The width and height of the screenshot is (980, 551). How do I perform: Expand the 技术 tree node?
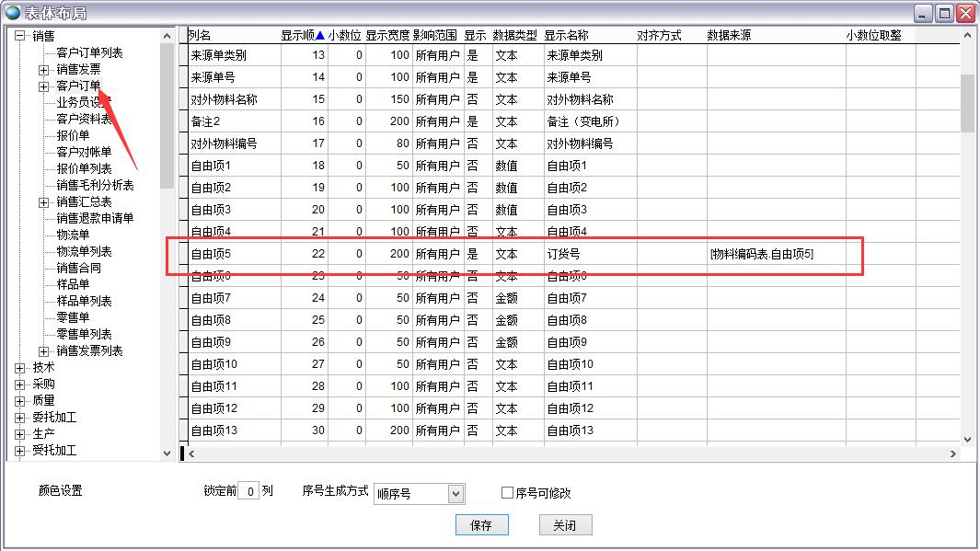19,368
